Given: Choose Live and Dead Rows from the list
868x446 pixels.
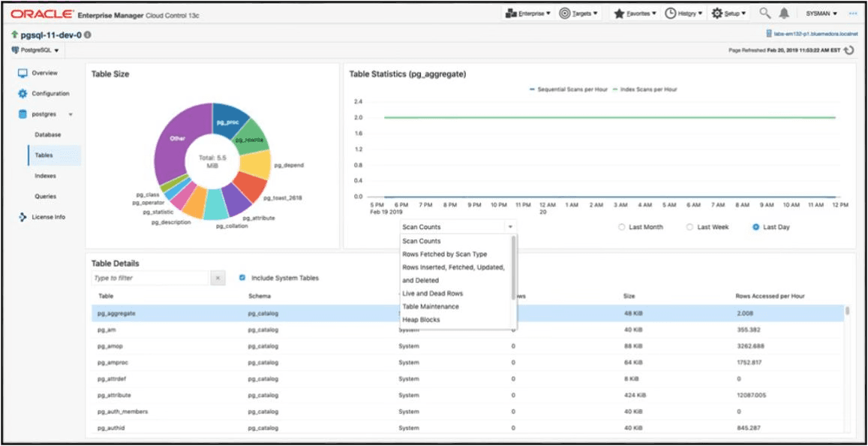Looking at the screenshot, I should [431, 294].
